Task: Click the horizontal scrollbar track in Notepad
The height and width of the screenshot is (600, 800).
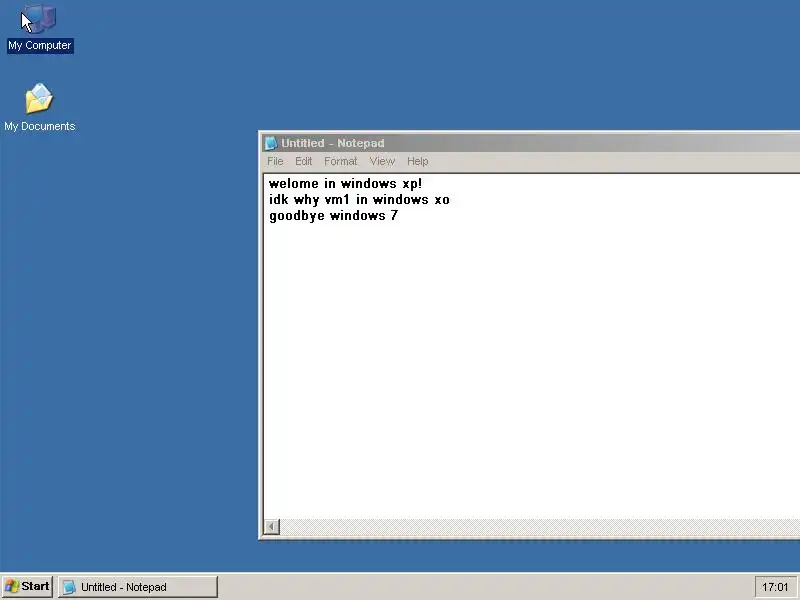Action: pos(540,527)
